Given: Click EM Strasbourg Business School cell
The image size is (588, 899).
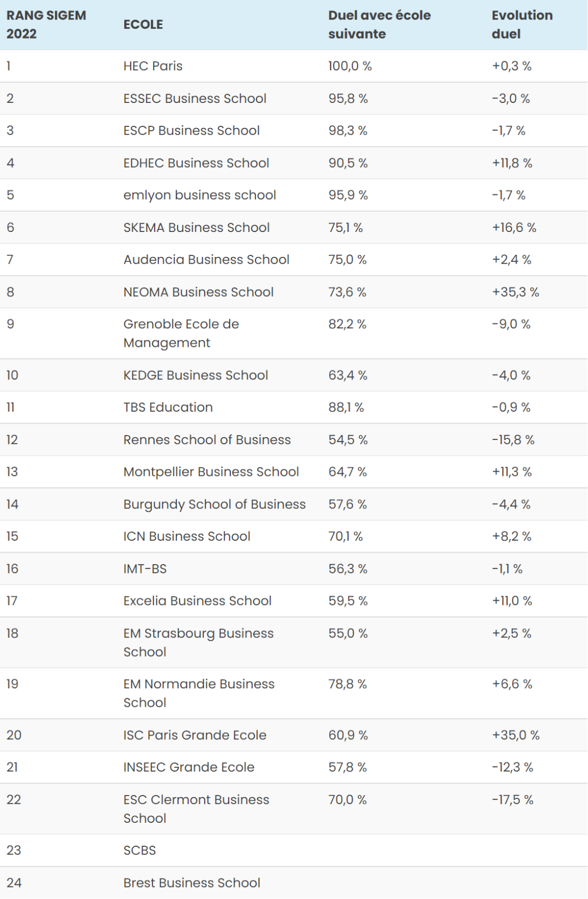Looking at the screenshot, I should [x=198, y=643].
